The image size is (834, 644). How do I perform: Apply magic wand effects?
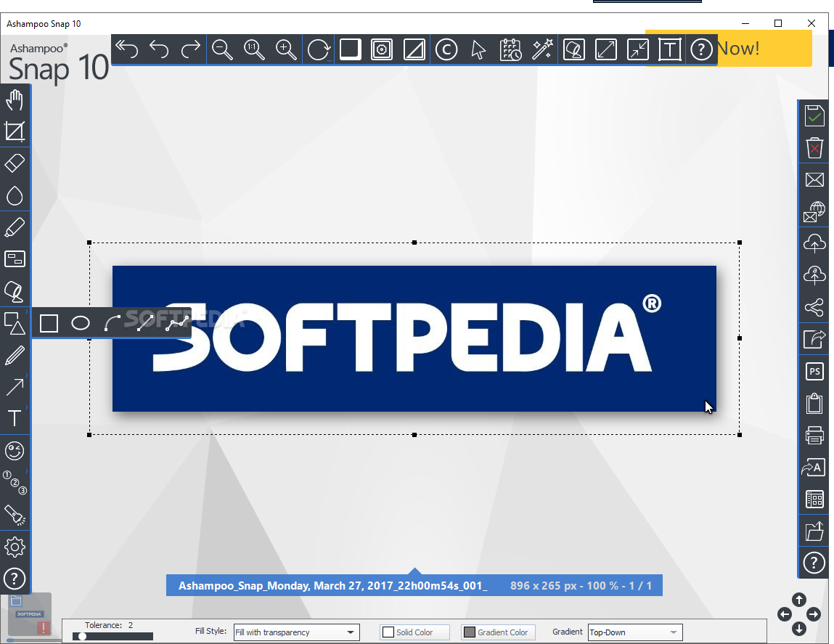click(542, 49)
